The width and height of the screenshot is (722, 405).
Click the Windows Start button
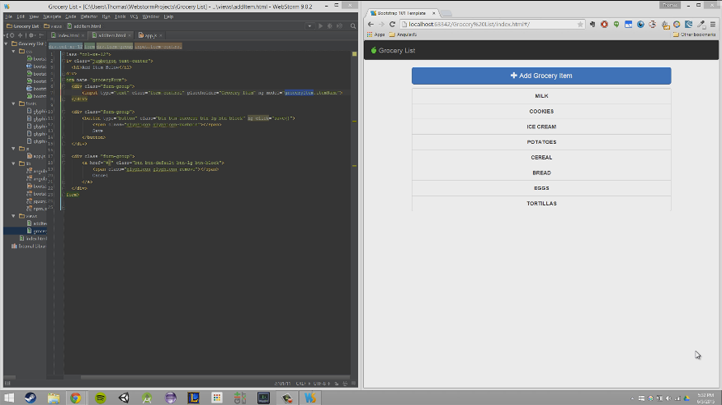[8, 397]
